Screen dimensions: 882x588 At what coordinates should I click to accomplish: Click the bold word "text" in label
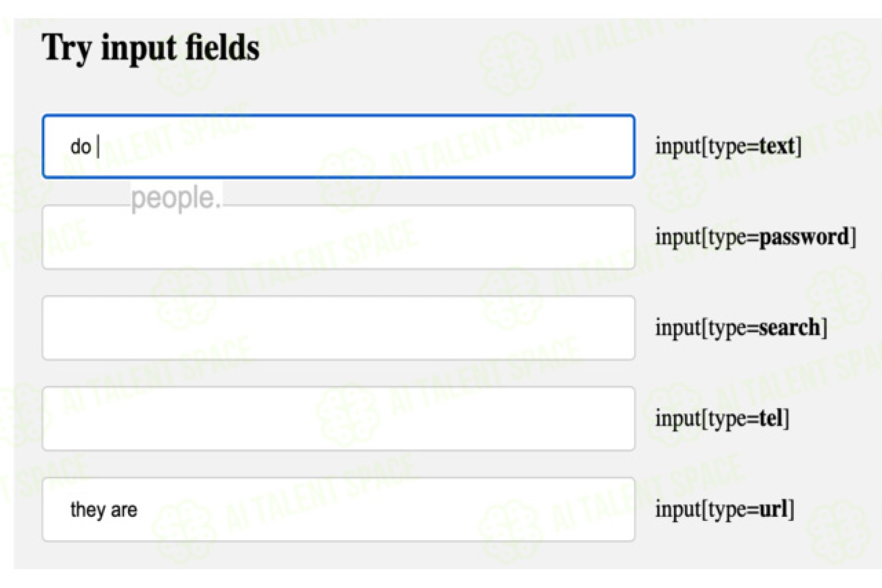point(777,146)
